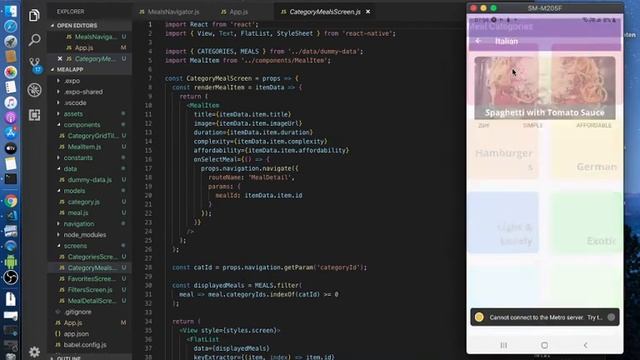Open Android Studio from the Dock
Screen dimensions: 640x360
[11, 262]
